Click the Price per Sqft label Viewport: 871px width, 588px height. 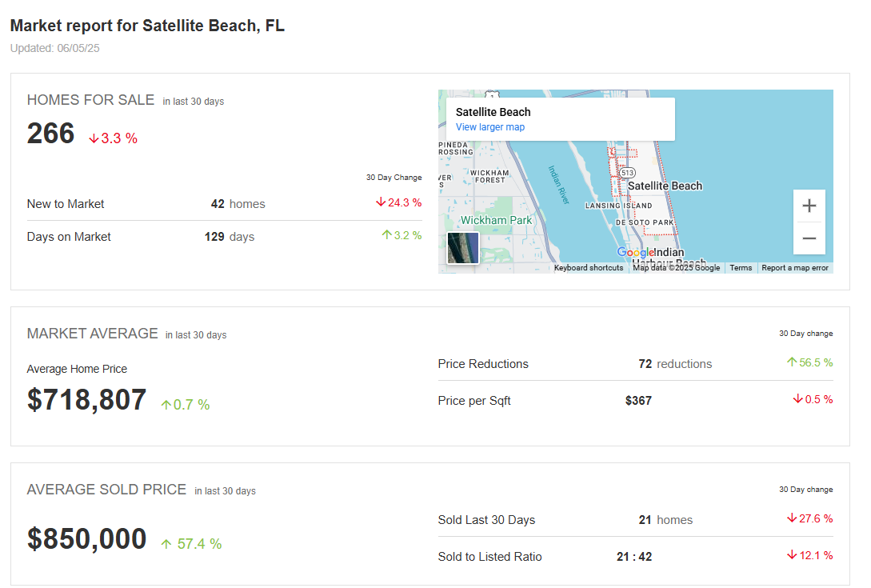473,401
